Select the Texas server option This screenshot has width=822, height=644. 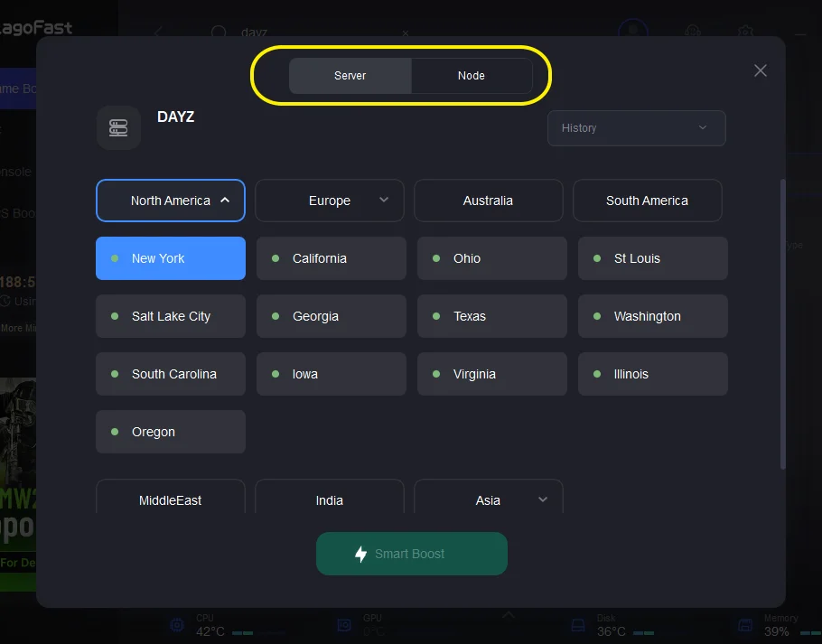(x=491, y=316)
